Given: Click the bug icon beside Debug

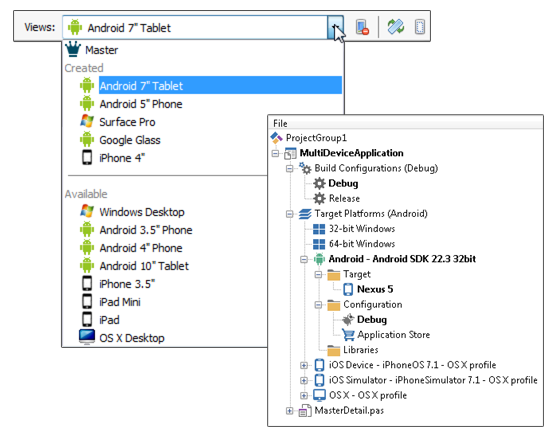Looking at the screenshot, I should click(x=348, y=320).
